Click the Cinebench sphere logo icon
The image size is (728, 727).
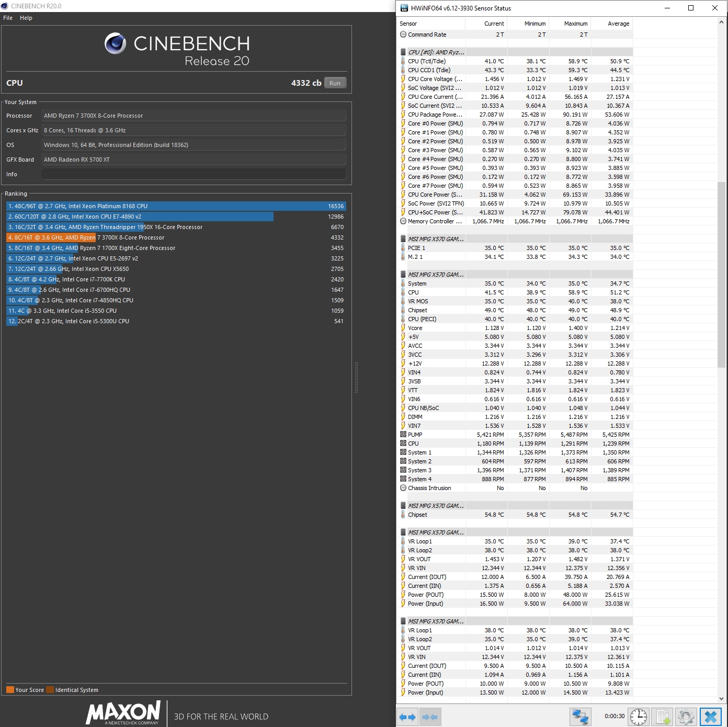[x=115, y=43]
